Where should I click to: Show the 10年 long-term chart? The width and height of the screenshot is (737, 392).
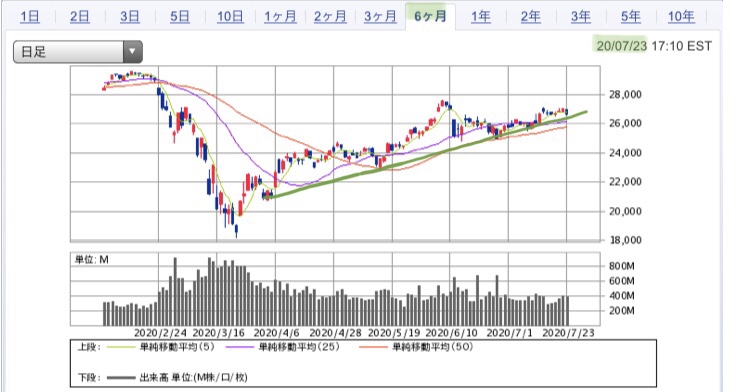click(681, 17)
